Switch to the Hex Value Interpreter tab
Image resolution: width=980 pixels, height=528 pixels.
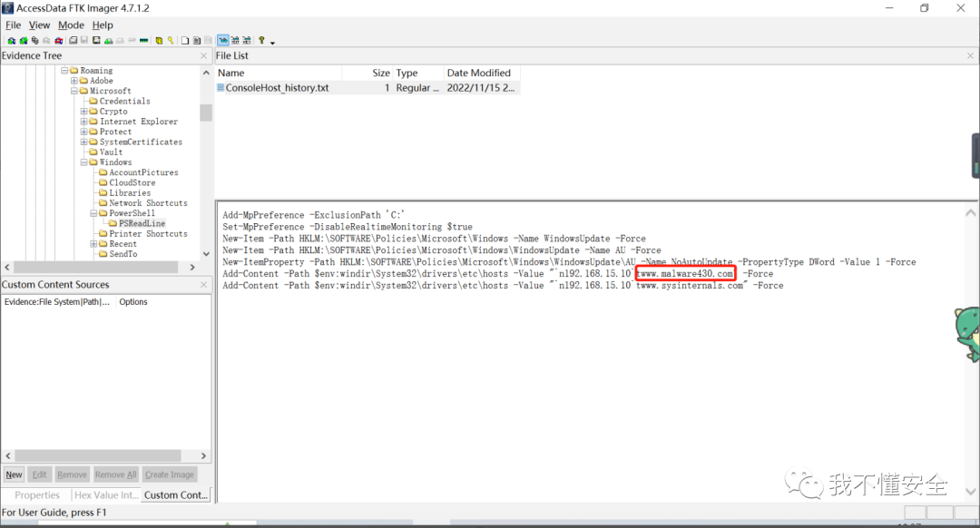105,494
